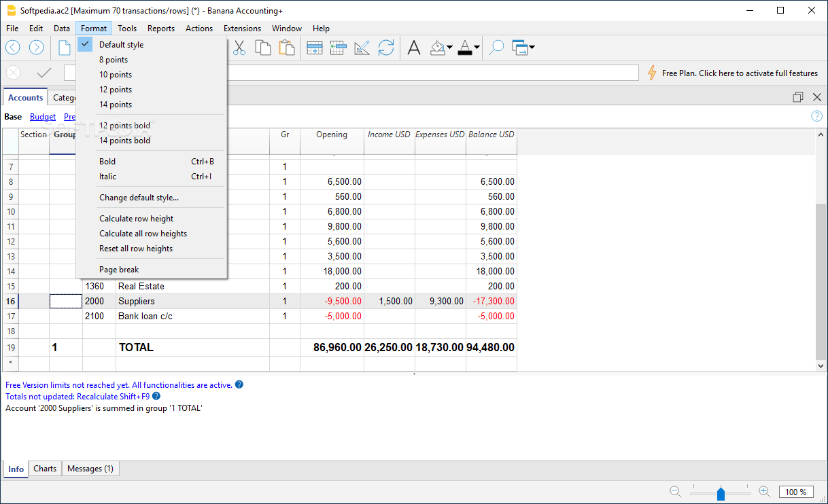828x504 pixels.
Task: Click the Budget view link
Action: (43, 117)
